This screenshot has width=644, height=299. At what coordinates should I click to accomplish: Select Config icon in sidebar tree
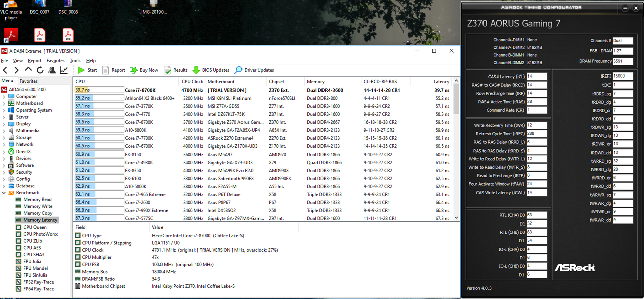[11, 179]
